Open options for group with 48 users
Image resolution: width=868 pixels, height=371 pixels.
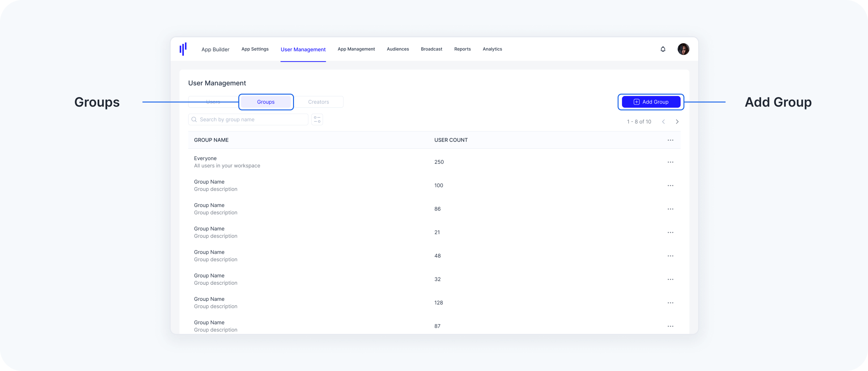670,256
